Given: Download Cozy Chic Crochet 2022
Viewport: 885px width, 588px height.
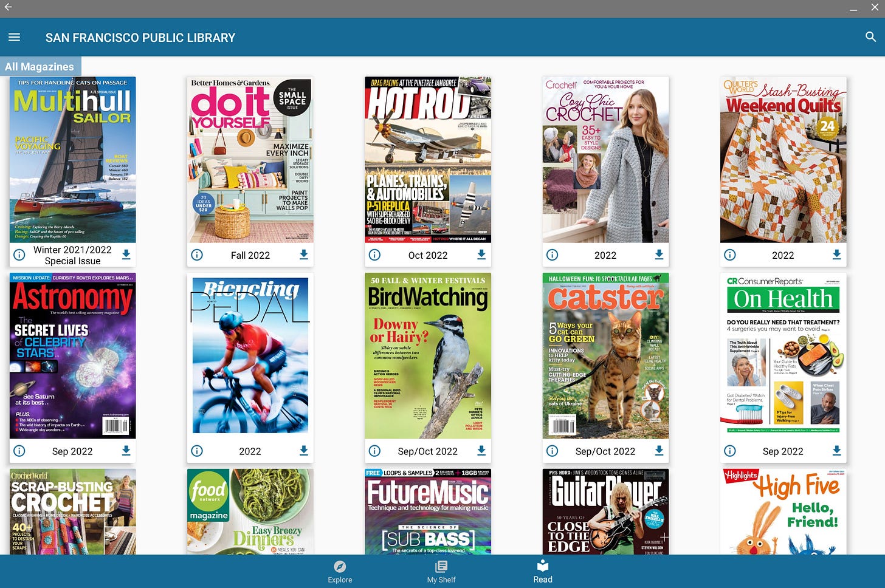Looking at the screenshot, I should coord(658,255).
